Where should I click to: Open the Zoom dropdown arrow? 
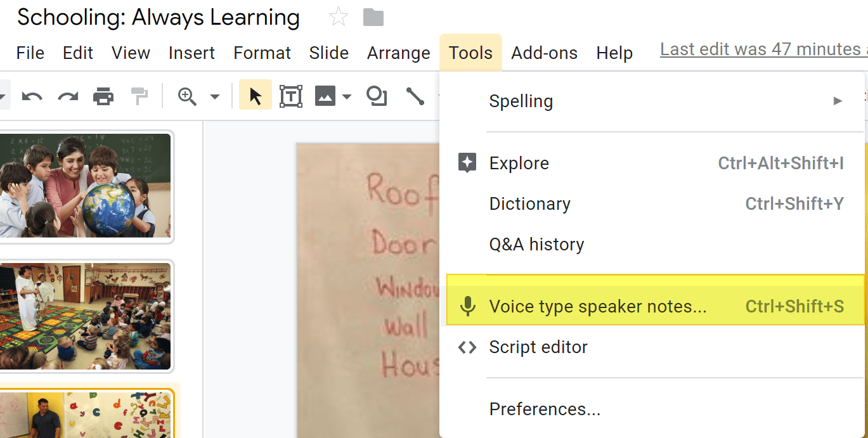pyautogui.click(x=215, y=97)
